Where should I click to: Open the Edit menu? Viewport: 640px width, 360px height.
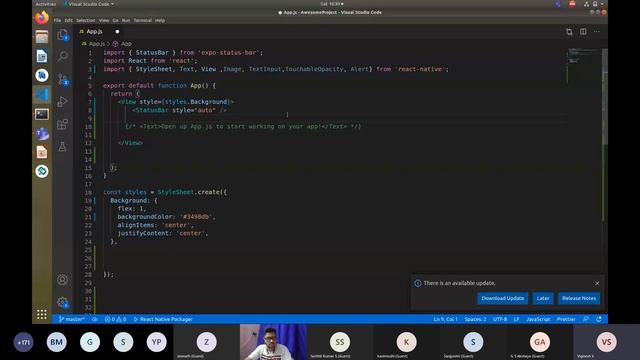click(69, 20)
